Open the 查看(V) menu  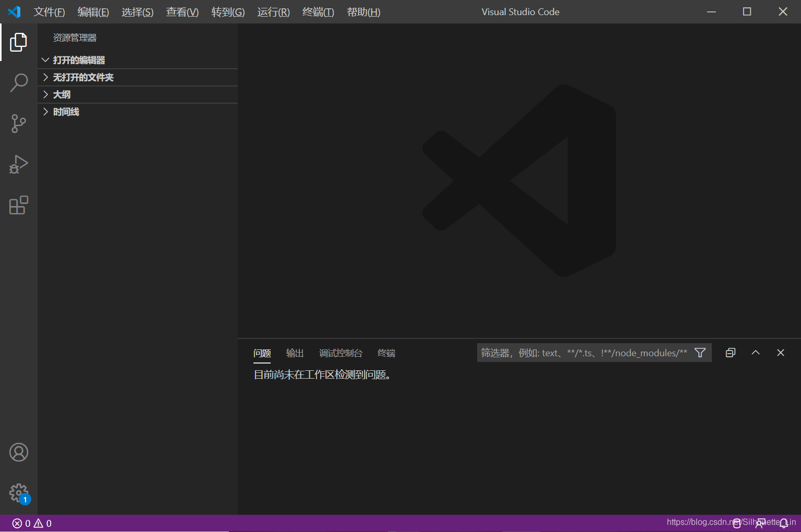[x=183, y=12]
